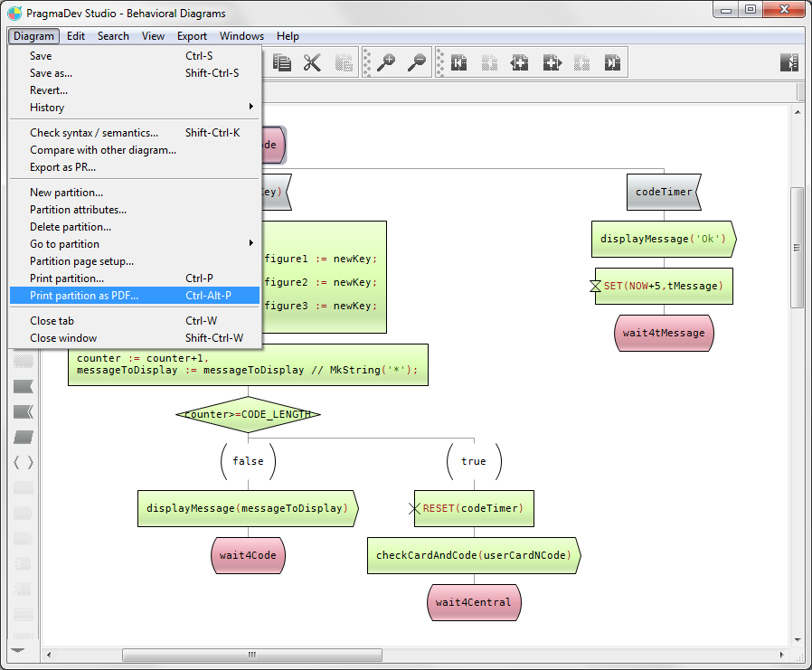
Task: Click the Zoom in magnifier icon
Action: click(x=386, y=62)
